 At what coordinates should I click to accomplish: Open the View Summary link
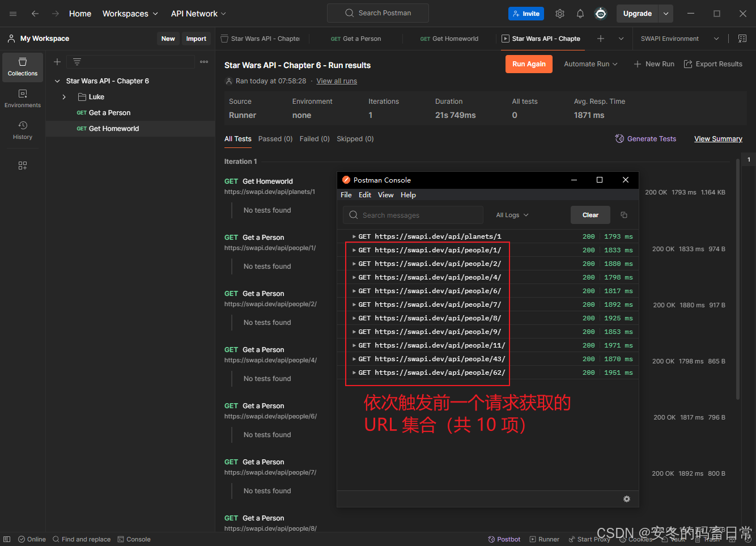coord(718,139)
